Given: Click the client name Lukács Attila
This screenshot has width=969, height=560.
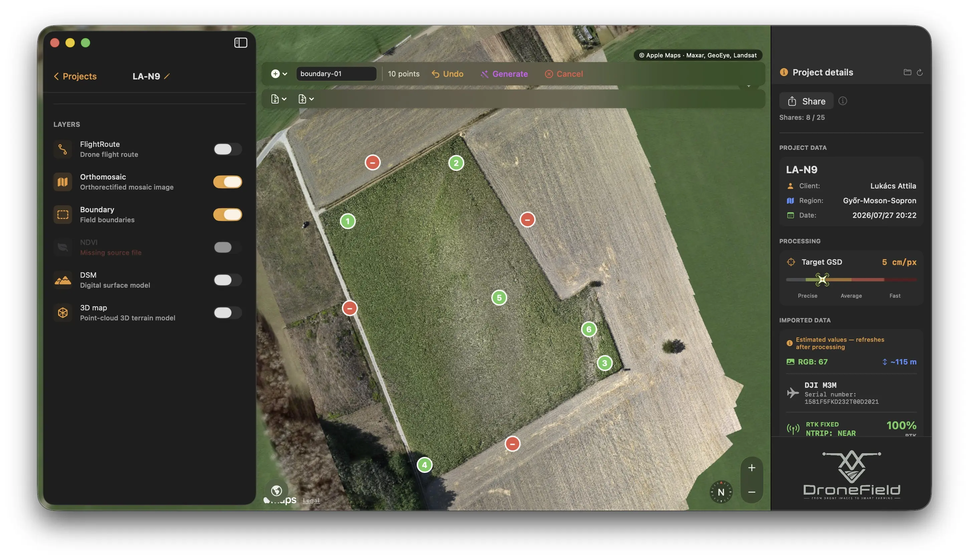Looking at the screenshot, I should (893, 186).
